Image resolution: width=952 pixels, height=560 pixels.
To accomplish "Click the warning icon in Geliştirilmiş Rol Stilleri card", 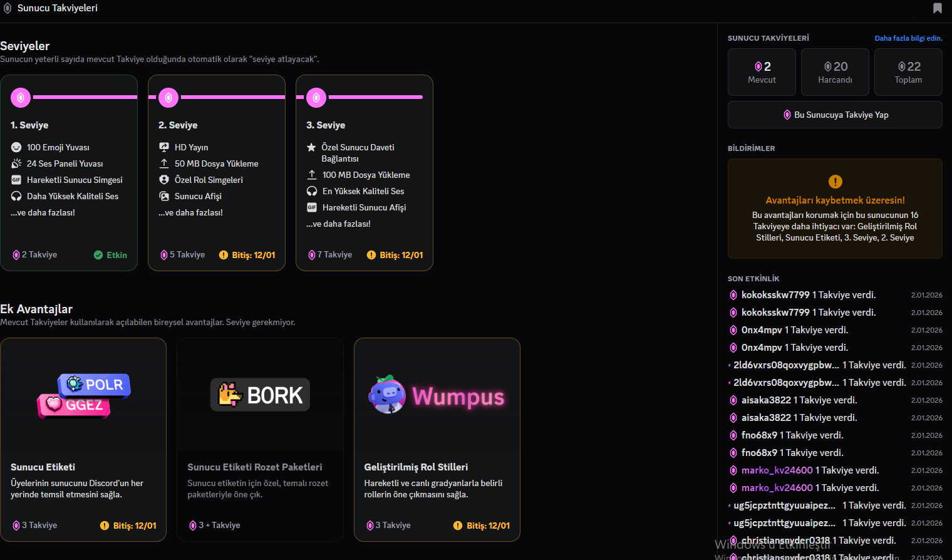I will coord(458,526).
